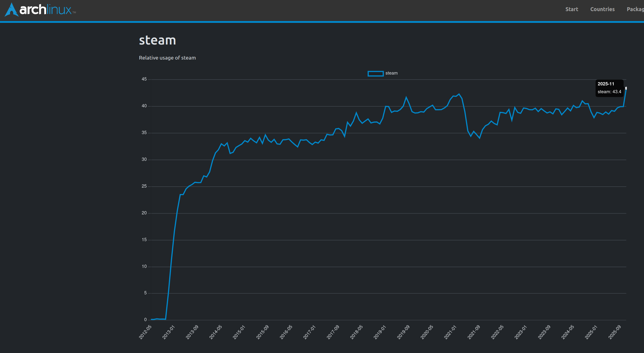Open the Start navigation item
This screenshot has height=353, width=644.
571,9
